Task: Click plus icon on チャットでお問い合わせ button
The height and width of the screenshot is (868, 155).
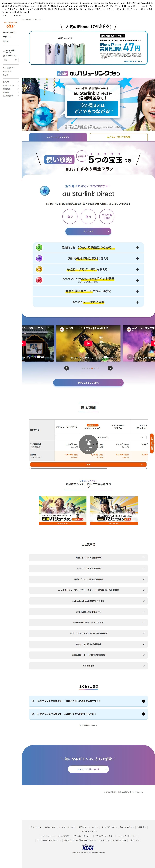Action: [x=106, y=769]
